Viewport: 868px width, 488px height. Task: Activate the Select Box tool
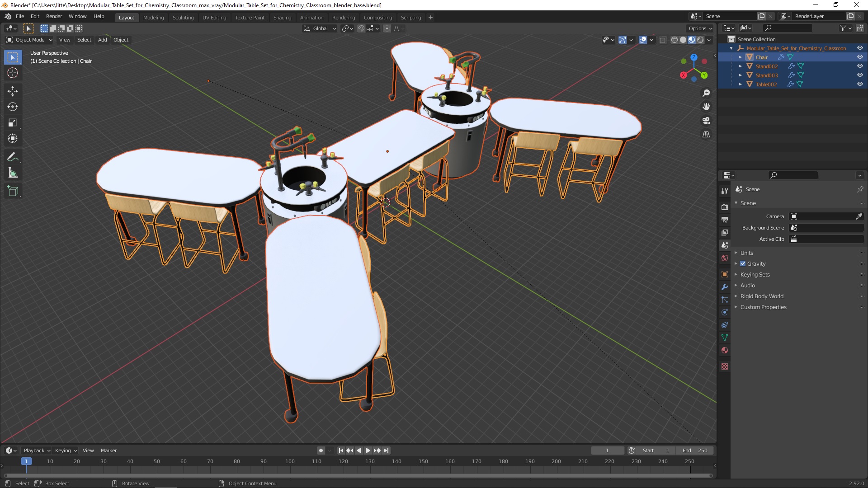point(13,57)
